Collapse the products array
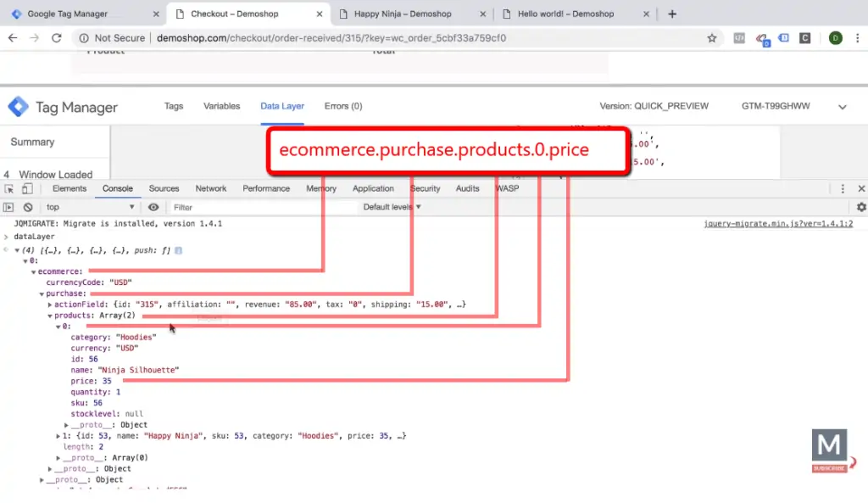The image size is (868, 503). click(x=51, y=315)
